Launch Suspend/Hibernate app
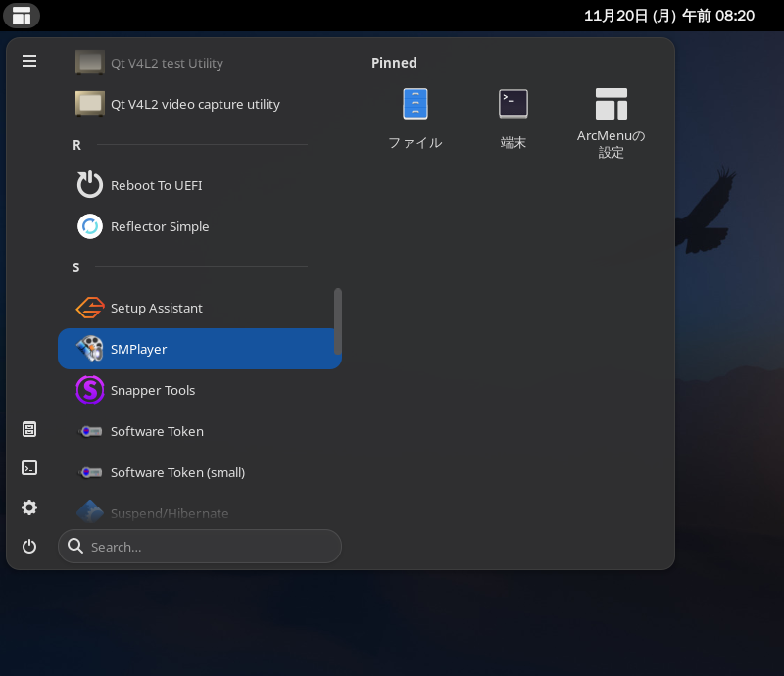This screenshot has width=784, height=676. point(200,513)
